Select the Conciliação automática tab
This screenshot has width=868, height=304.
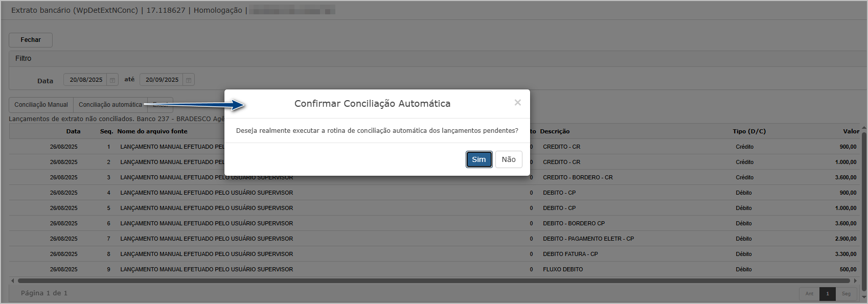(x=110, y=105)
